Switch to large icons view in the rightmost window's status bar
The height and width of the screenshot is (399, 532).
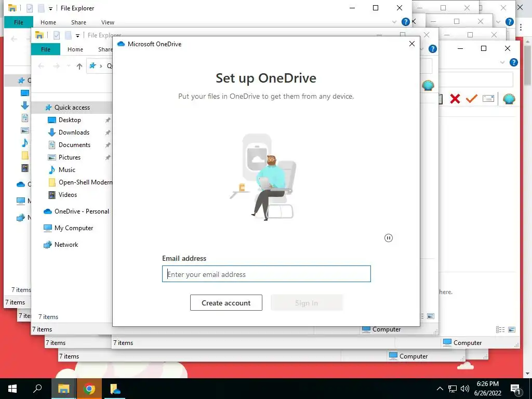pos(512,329)
